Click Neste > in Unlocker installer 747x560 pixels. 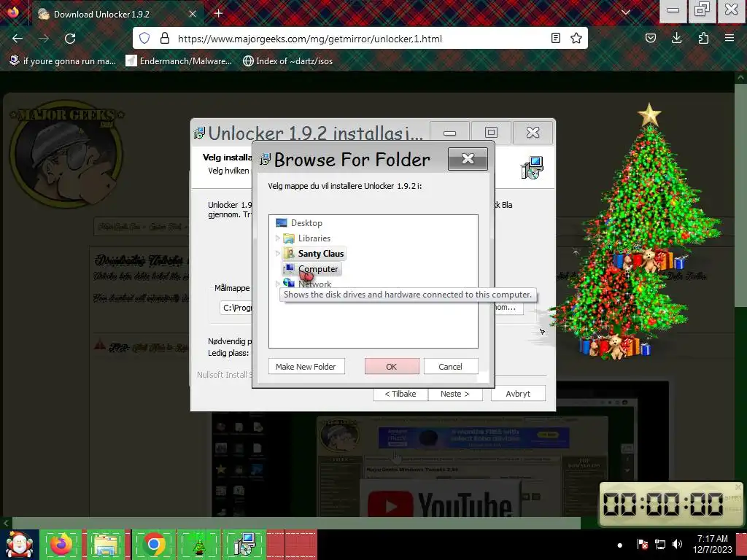point(455,394)
